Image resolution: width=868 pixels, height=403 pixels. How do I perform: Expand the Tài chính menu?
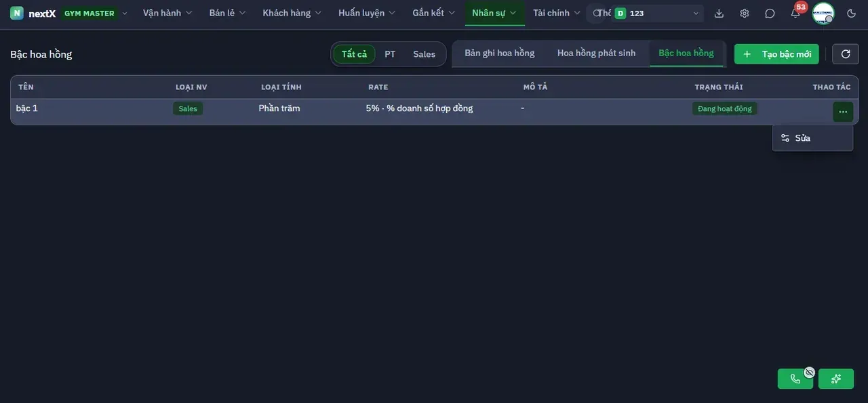[x=557, y=13]
